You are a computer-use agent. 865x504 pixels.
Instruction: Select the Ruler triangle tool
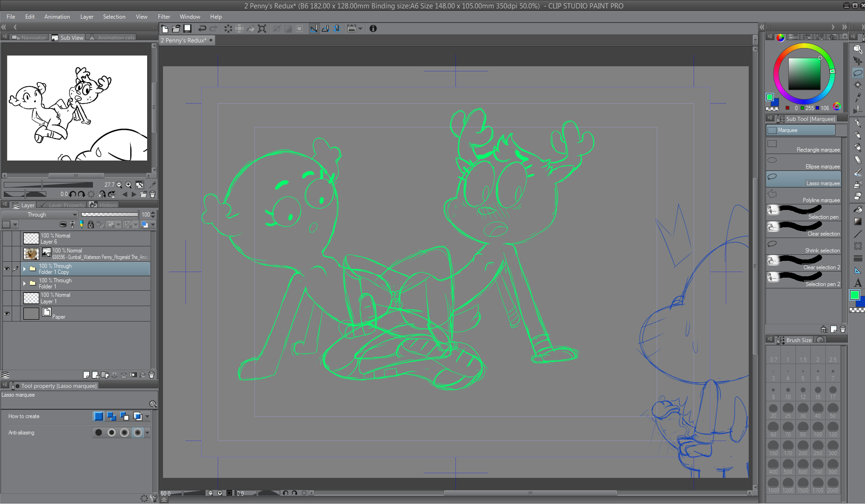tap(858, 271)
